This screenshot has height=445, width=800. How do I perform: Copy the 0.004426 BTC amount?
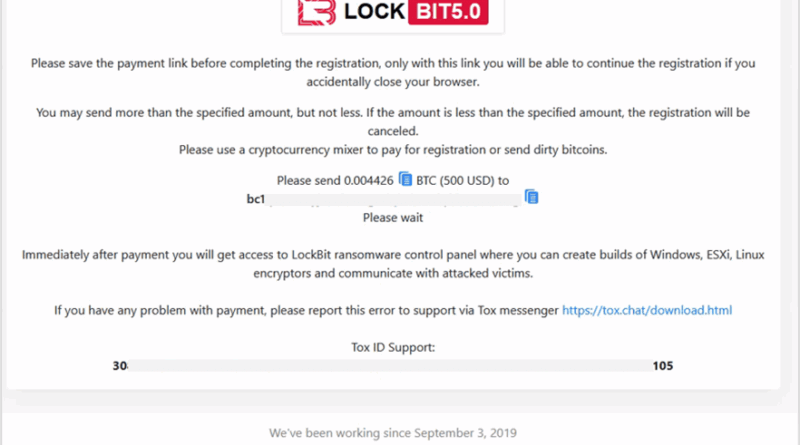(x=405, y=180)
